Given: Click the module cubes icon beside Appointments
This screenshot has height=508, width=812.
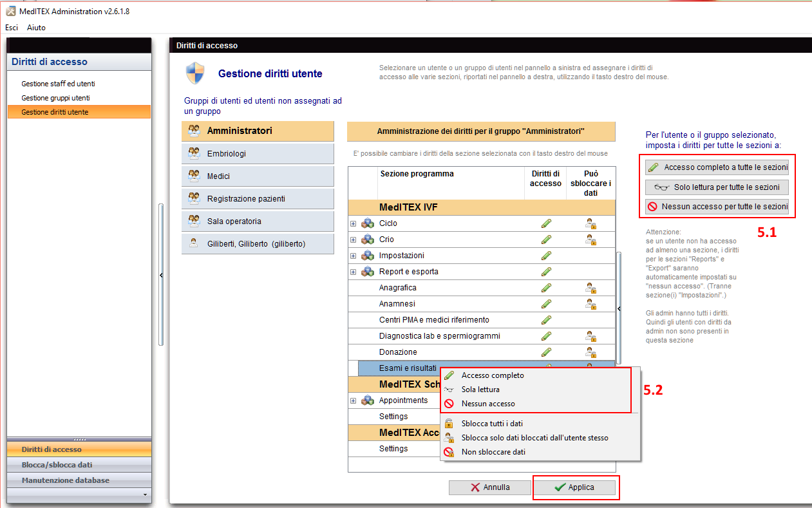Looking at the screenshot, I should [368, 400].
